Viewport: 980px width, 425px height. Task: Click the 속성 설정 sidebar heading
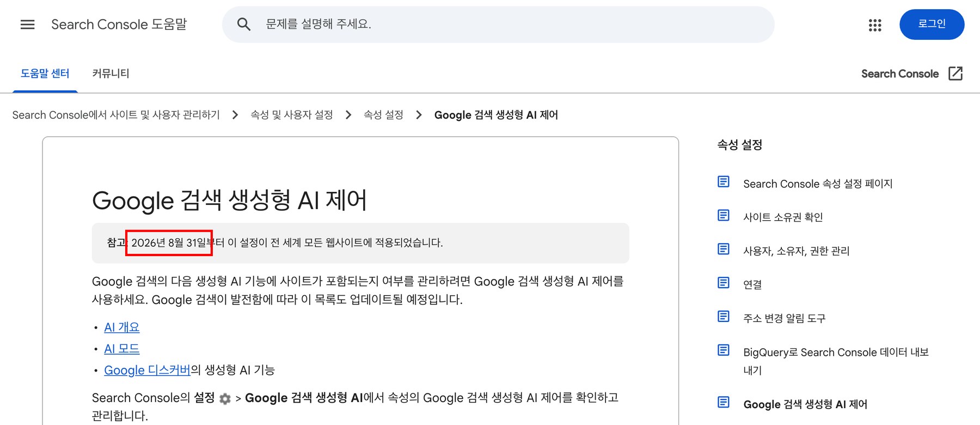pyautogui.click(x=739, y=145)
